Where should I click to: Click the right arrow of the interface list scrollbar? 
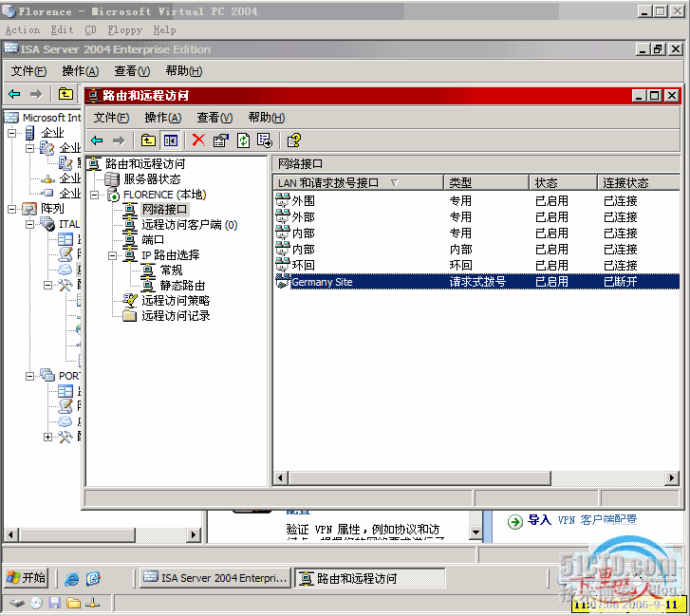click(672, 477)
